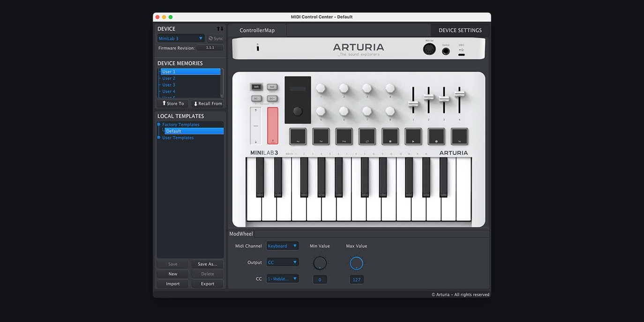Screen dimensions: 644x322
Task: Select the Tap pad on the controller
Action: tap(459, 136)
